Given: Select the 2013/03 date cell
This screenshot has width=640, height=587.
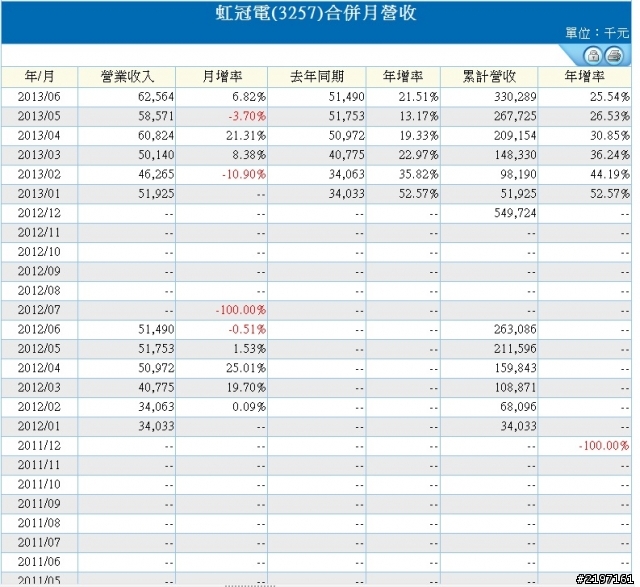Looking at the screenshot, I should click(39, 155).
